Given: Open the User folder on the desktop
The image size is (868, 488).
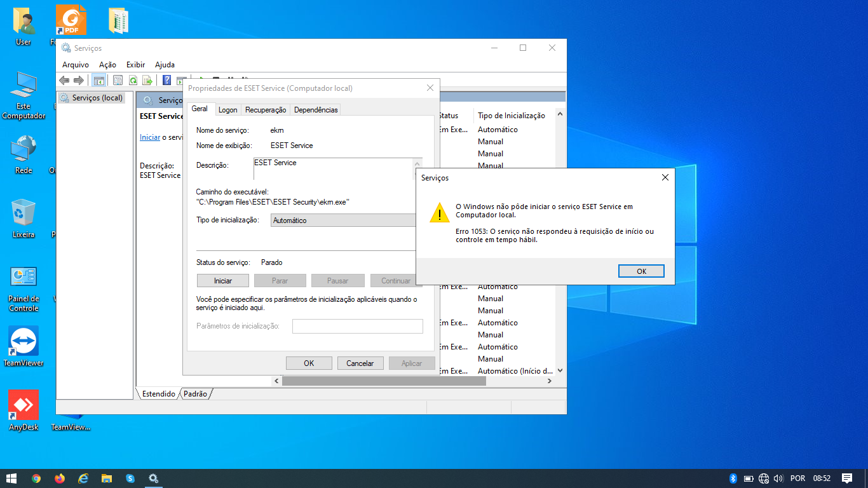Looking at the screenshot, I should [24, 27].
